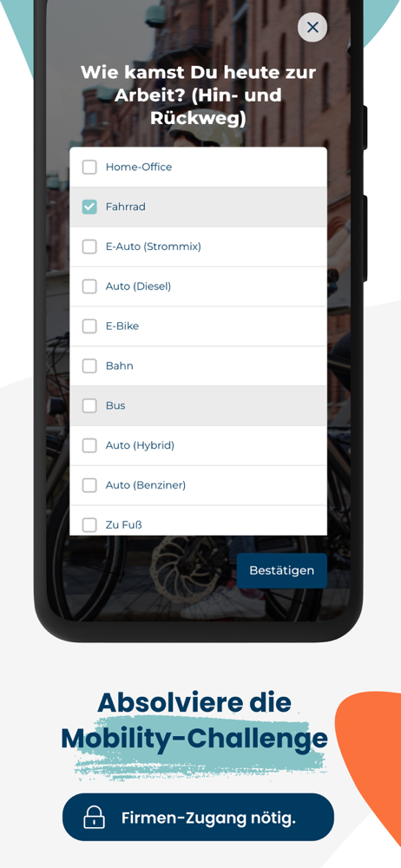Screen dimensions: 401x868
Task: Click the lock icon beside Firmen-Zugang
Action: 94,817
